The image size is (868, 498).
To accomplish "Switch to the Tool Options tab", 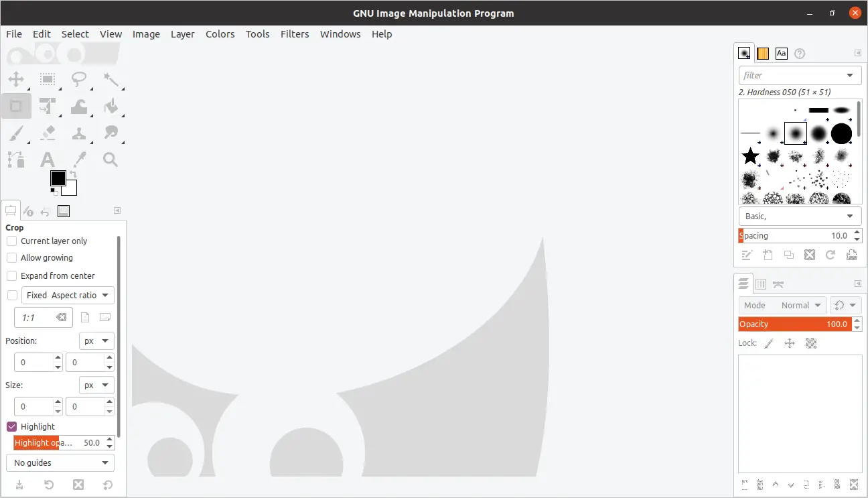I will click(x=11, y=211).
